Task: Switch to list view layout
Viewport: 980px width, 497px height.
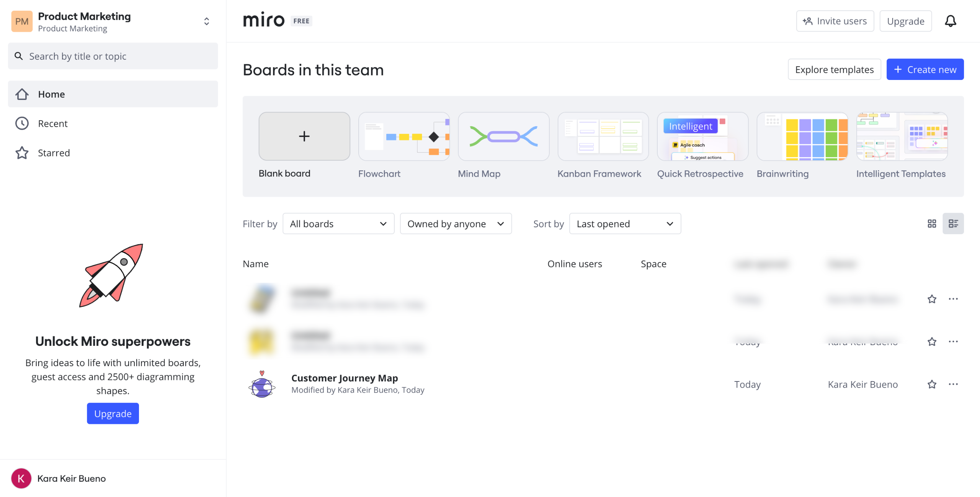Action: coord(953,224)
